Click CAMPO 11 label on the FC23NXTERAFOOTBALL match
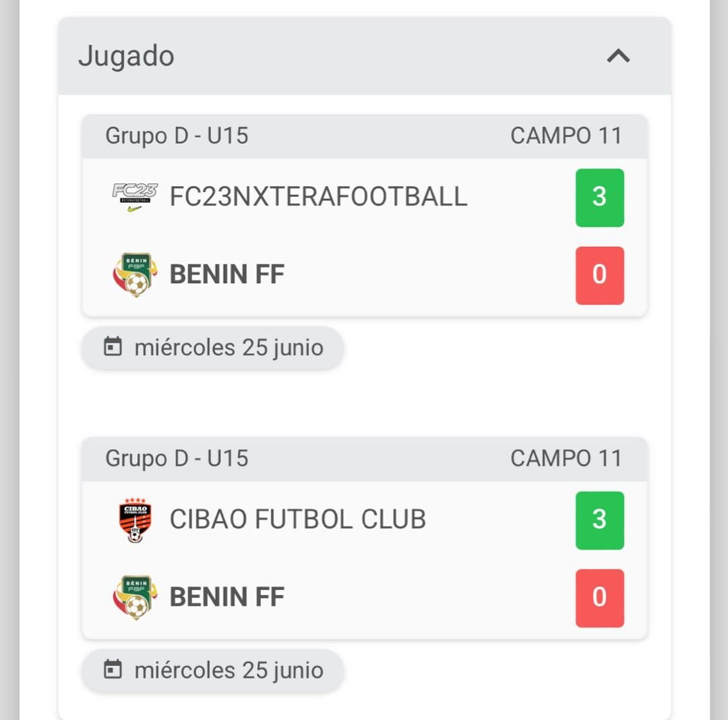The image size is (728, 720). click(x=566, y=136)
